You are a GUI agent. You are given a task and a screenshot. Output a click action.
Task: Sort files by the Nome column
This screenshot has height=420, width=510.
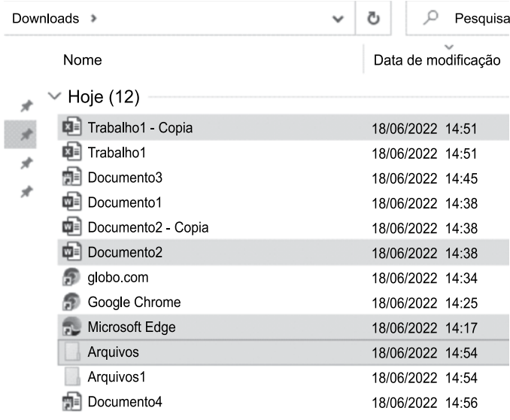83,60
